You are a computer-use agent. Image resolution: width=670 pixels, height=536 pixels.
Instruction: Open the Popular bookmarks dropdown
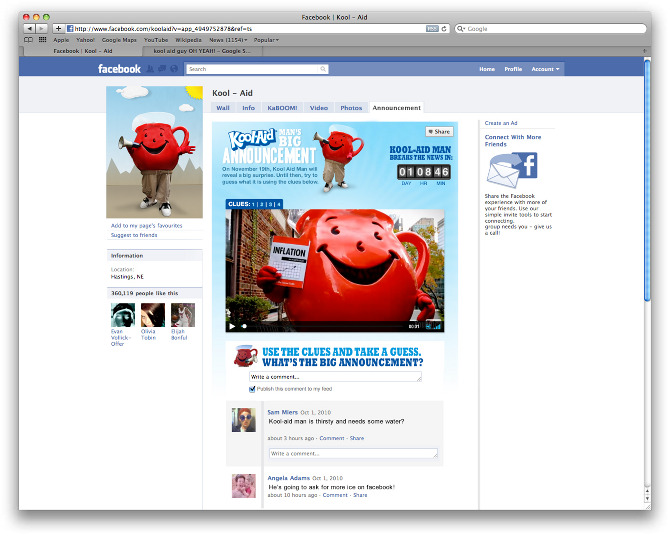pos(266,40)
